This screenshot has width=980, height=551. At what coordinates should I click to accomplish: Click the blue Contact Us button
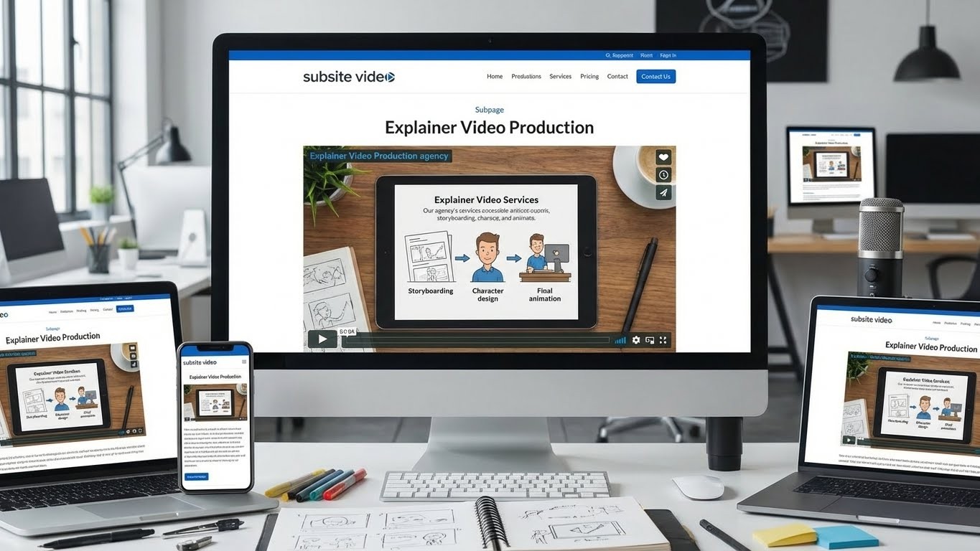point(655,77)
